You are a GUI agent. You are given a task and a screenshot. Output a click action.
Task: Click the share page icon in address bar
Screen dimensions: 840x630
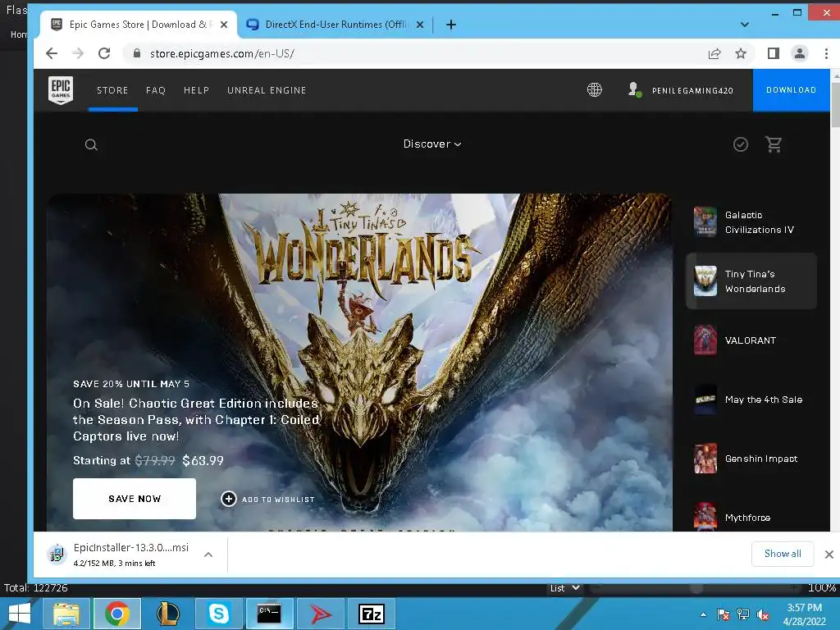(714, 53)
